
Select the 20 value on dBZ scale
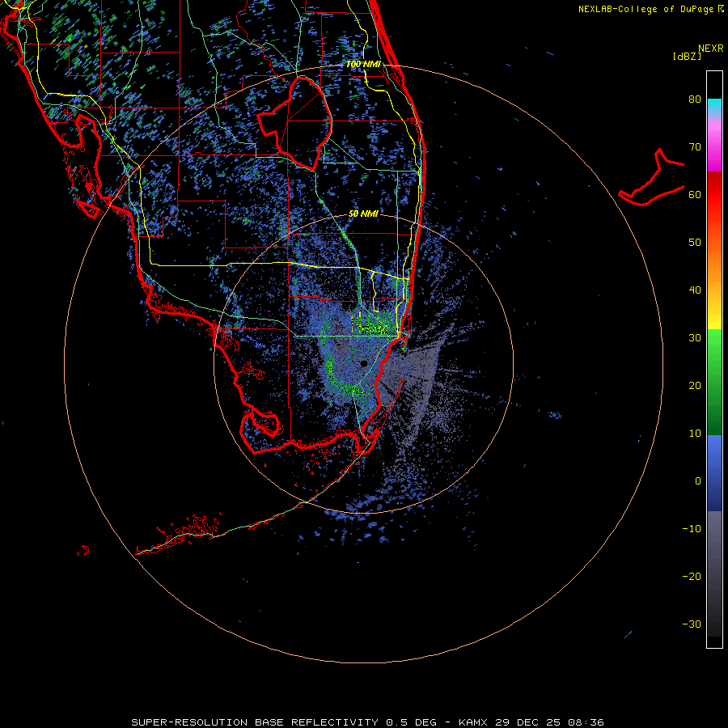click(695, 385)
